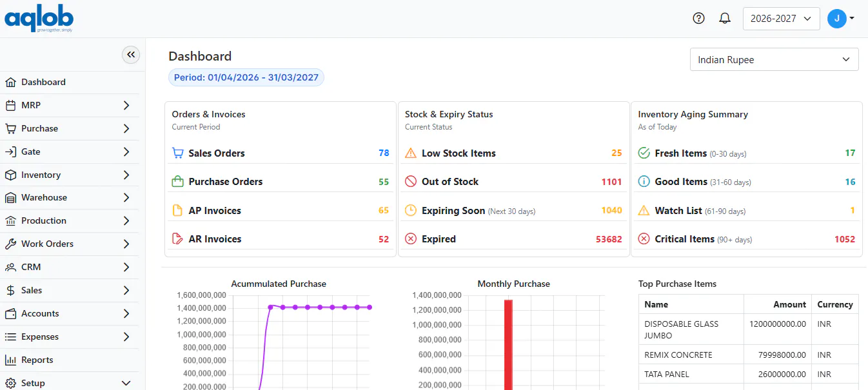Viewport: 868px width, 390px height.
Task: Open the Sales Orders count 78
Action: (384, 153)
